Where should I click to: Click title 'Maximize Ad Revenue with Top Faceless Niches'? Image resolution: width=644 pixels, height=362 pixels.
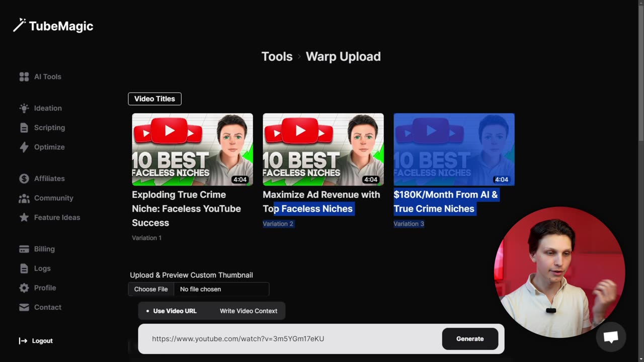[321, 202]
